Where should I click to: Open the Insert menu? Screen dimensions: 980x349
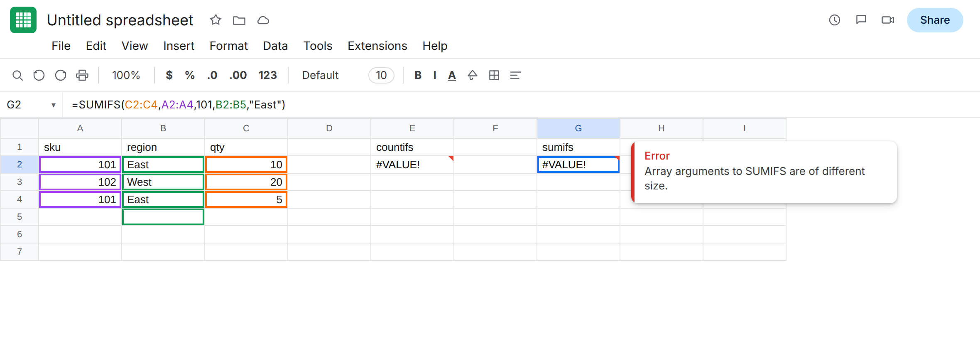179,46
